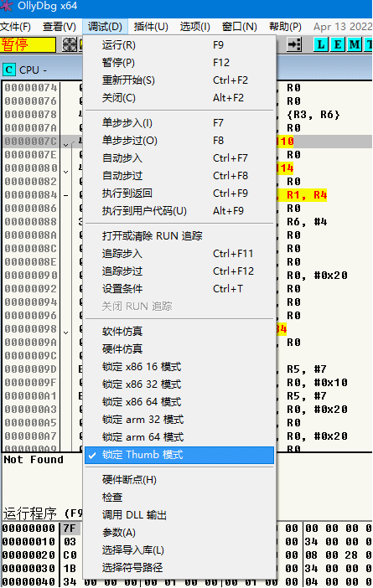The height and width of the screenshot is (588, 373).
Task: Select 追踪步过 Ctrl+F12
Action: point(179,271)
